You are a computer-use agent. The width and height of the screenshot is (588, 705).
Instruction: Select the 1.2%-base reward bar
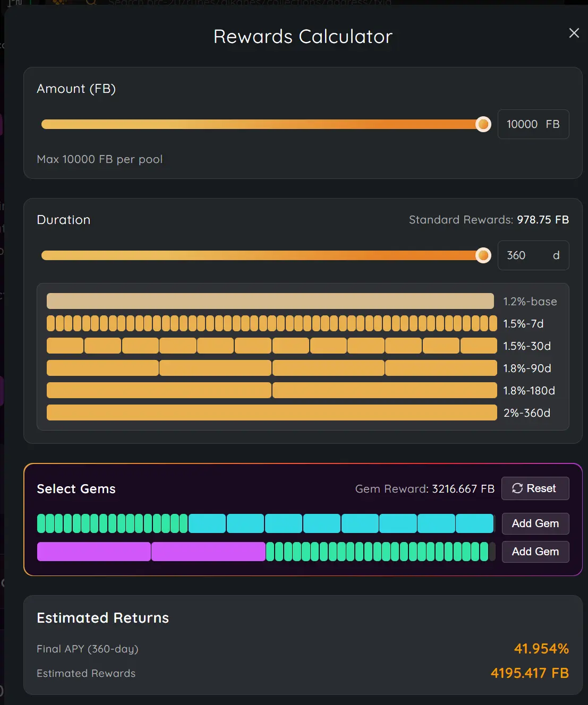270,301
